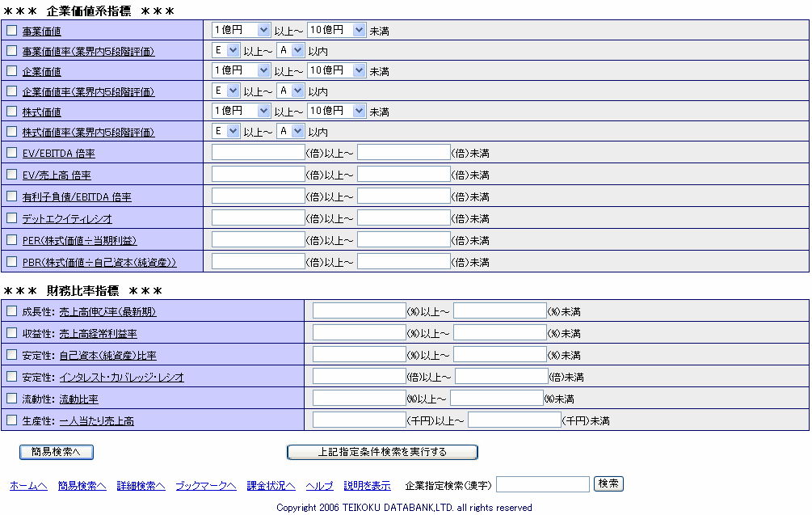This screenshot has height=515, width=812.
Task: Toggle 有利子負債/EBITDA 倍率 checkbox
Action: coord(11,196)
